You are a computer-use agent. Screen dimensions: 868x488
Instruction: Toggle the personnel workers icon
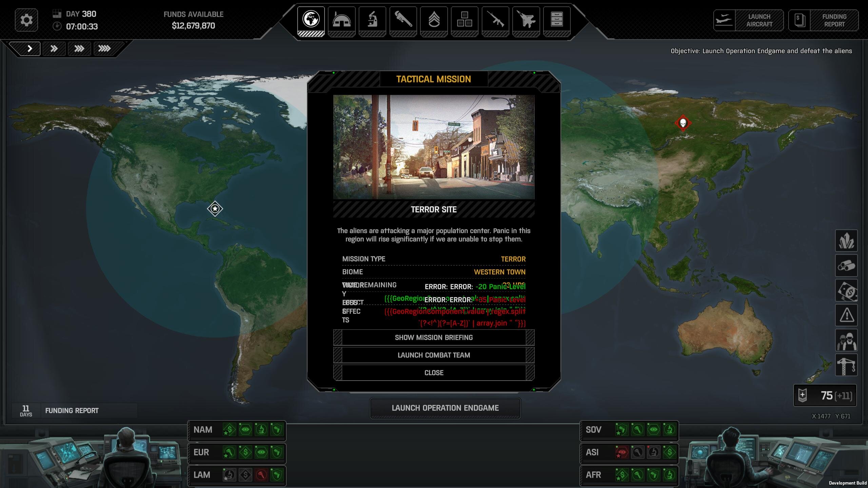[x=846, y=341]
